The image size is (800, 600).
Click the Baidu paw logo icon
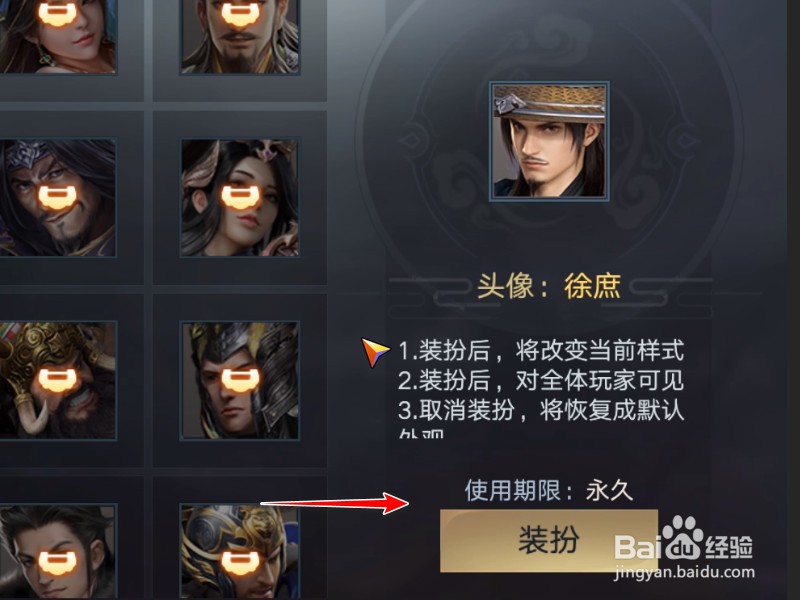[x=684, y=538]
